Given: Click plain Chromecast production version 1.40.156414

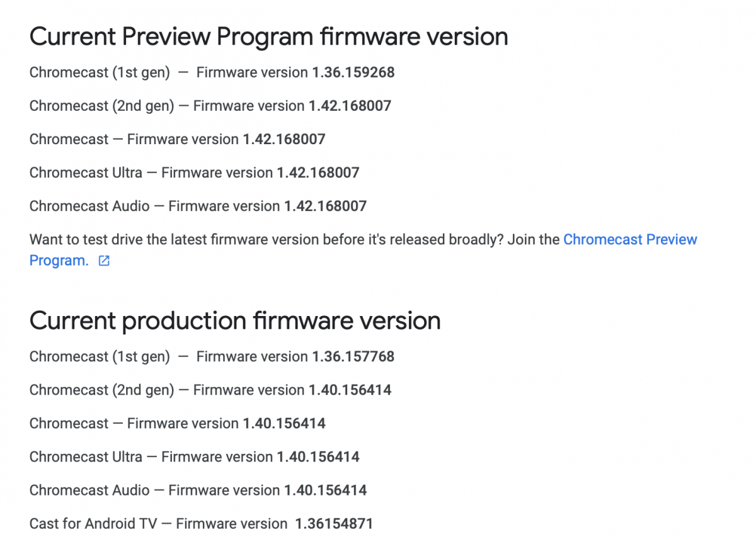Looking at the screenshot, I should click(284, 423).
